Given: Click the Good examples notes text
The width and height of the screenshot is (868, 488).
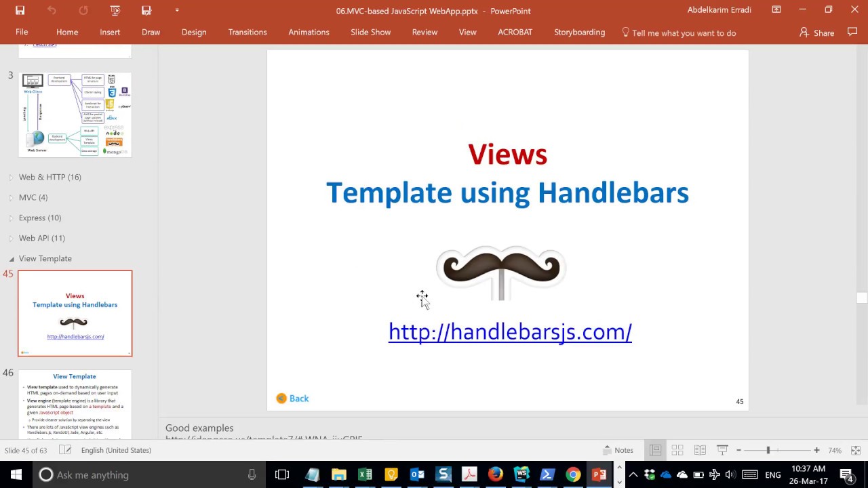Looking at the screenshot, I should (199, 428).
